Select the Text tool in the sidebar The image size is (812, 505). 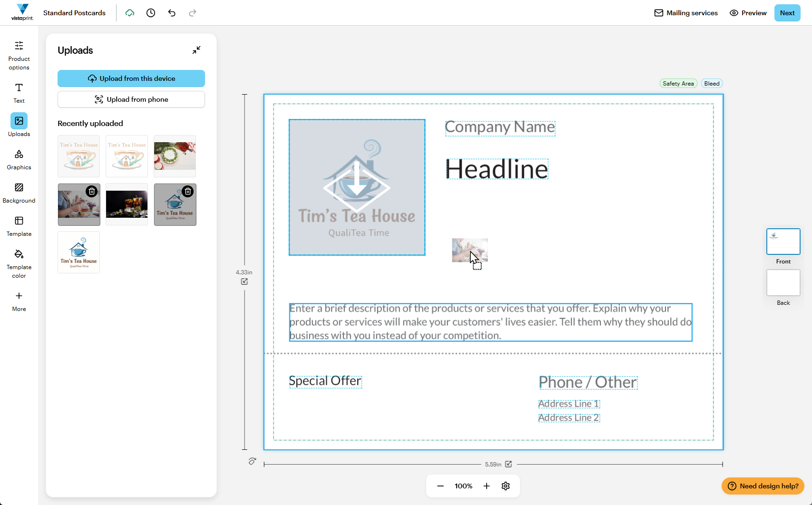19,93
